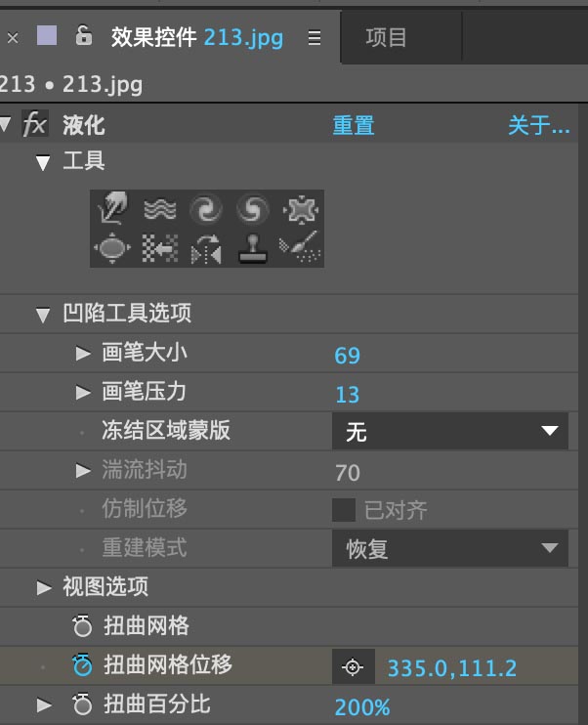Select the Twirl Clockwise tool
Viewport: 588px width, 725px height.
point(206,209)
